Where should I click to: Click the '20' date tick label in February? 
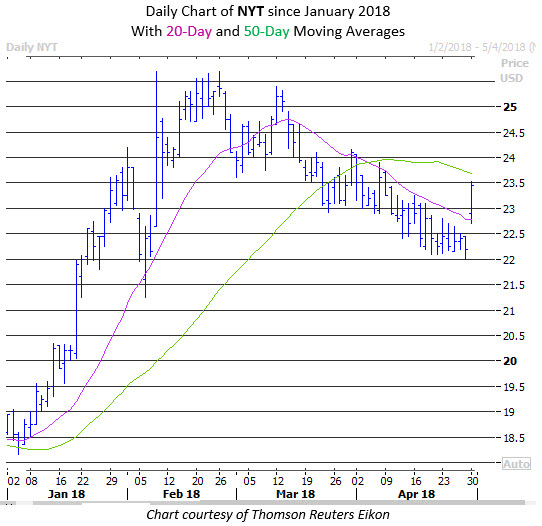[197, 481]
